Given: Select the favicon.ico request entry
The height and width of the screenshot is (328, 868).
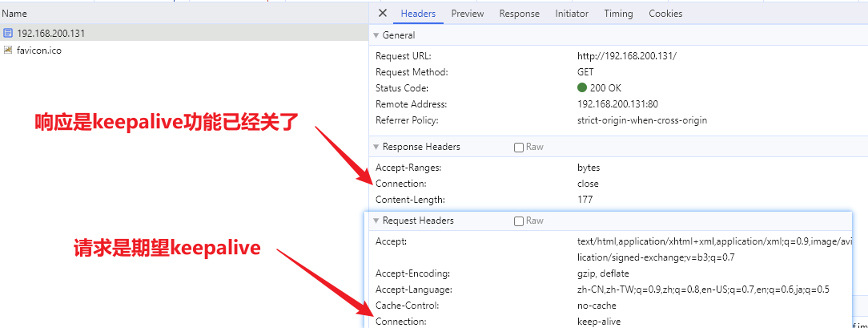Looking at the screenshot, I should tap(38, 50).
